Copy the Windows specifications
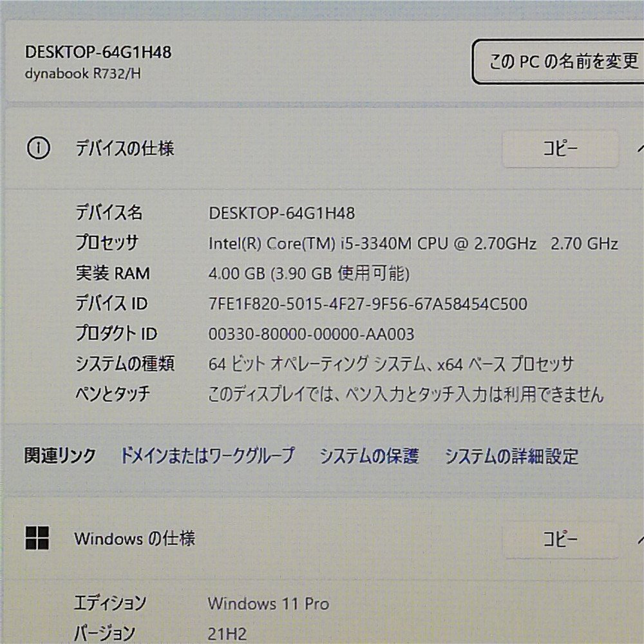Image resolution: width=644 pixels, height=644 pixels. [x=560, y=539]
